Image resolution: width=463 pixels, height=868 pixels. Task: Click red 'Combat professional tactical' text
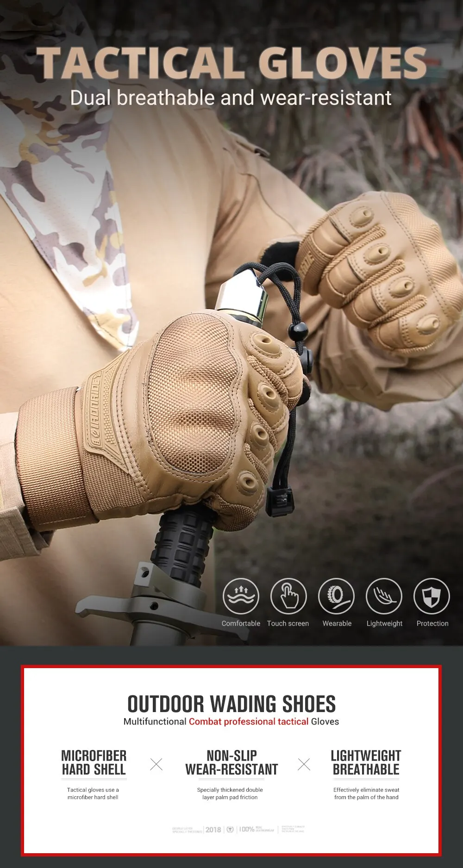point(249,721)
